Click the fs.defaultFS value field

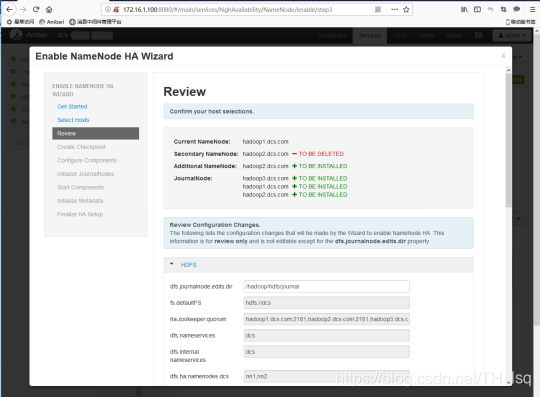326,303
